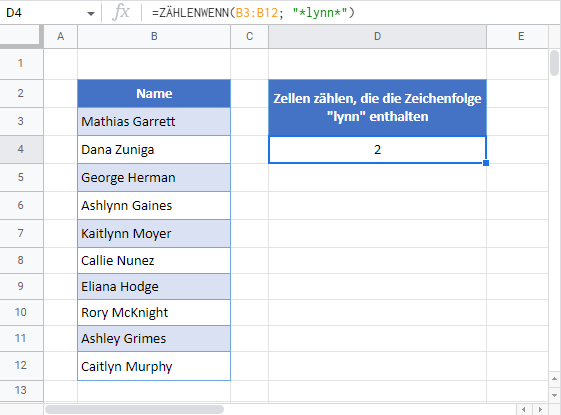The image size is (561, 415).
Task: Click the Name header cell
Action: [x=154, y=93]
